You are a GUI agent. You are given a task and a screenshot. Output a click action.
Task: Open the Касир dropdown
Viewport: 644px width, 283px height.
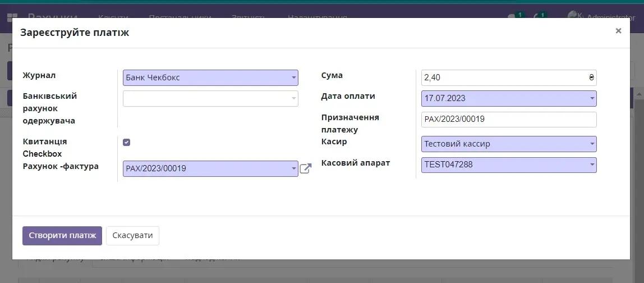click(508, 144)
